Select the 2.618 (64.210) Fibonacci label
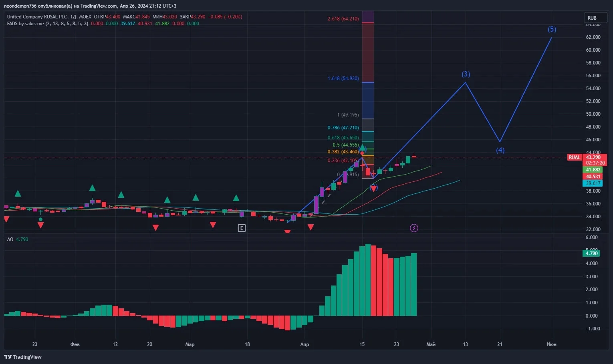The width and height of the screenshot is (613, 364). point(343,19)
